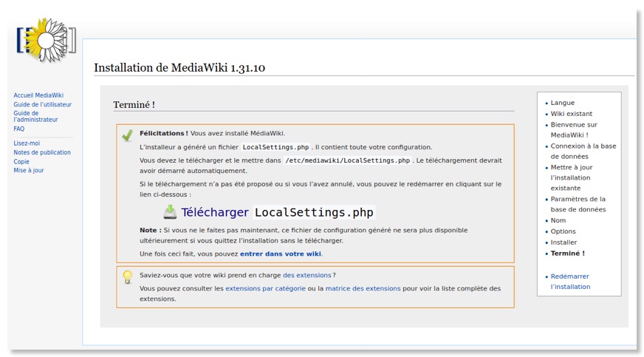Download LocalSettings.php via Télécharger link

277,212
